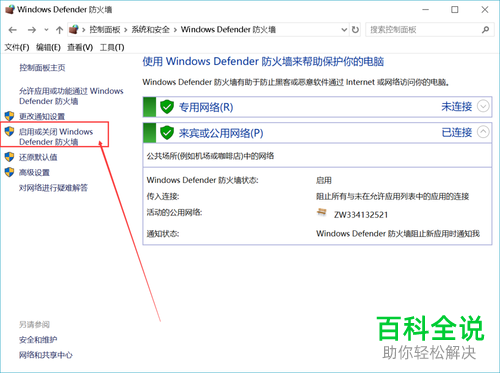The image size is (500, 373).
Task: Minimize the firewall window
Action: [x=426, y=10]
